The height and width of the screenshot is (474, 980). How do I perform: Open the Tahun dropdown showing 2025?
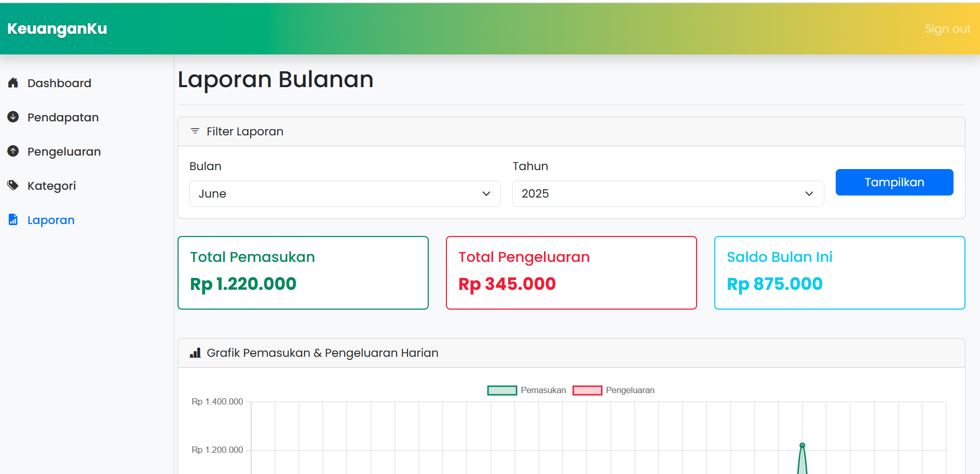point(668,193)
